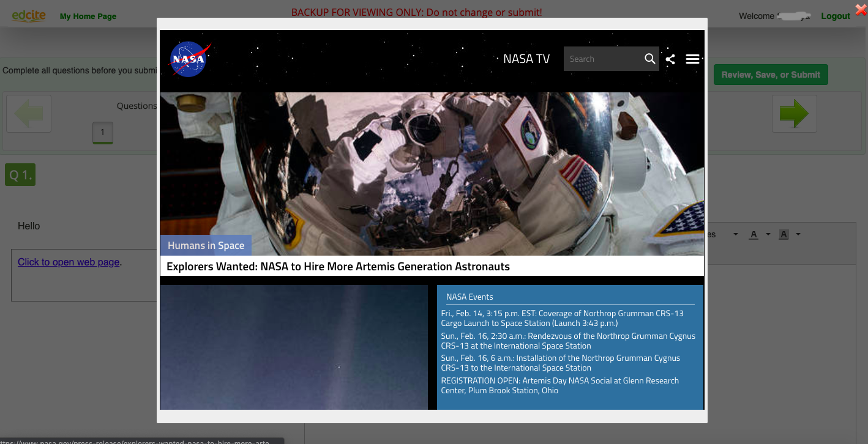Open Sun., Feb. 16, 2:30 a.m. Rendezvous event

tap(568, 341)
